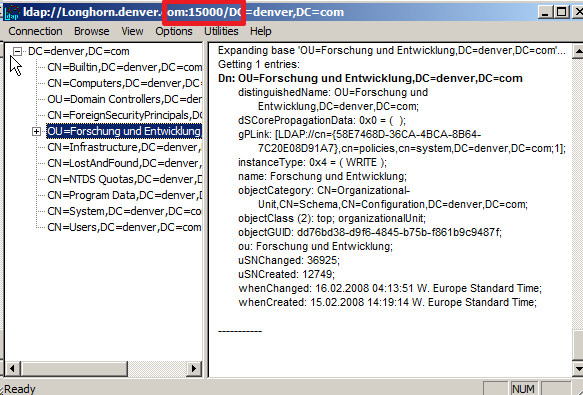Expand the OU=Forschung und Entwicklung node
The height and width of the screenshot is (395, 583).
pyautogui.click(x=36, y=131)
